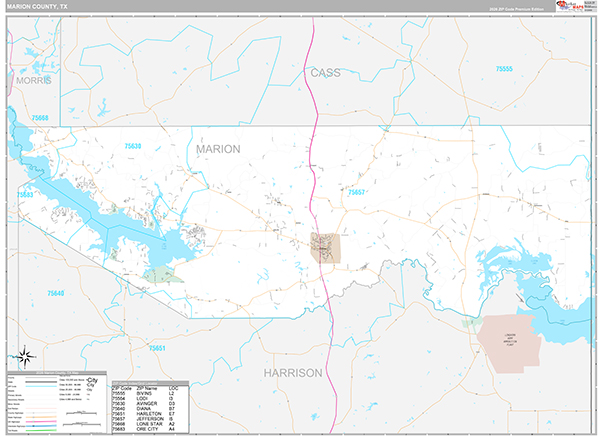Image resolution: width=600 pixels, height=436 pixels.
Task: Click the MORRIS county label
Action: coord(33,79)
